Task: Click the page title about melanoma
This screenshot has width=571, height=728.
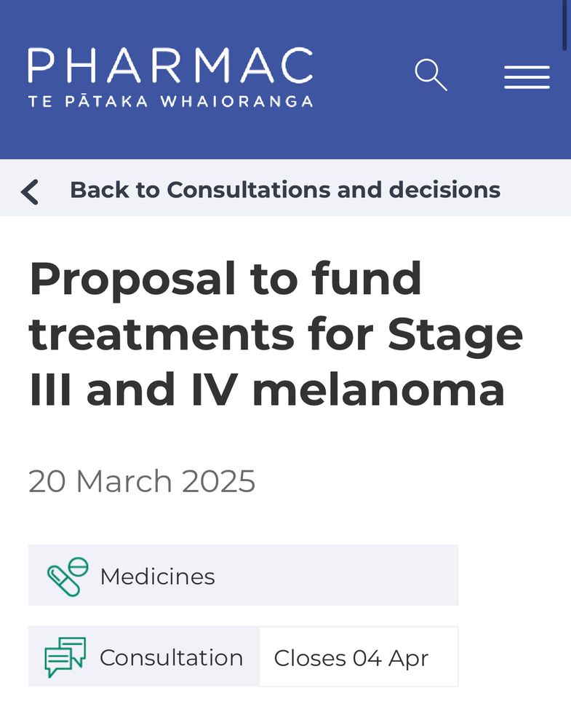Action: pyautogui.click(x=276, y=333)
